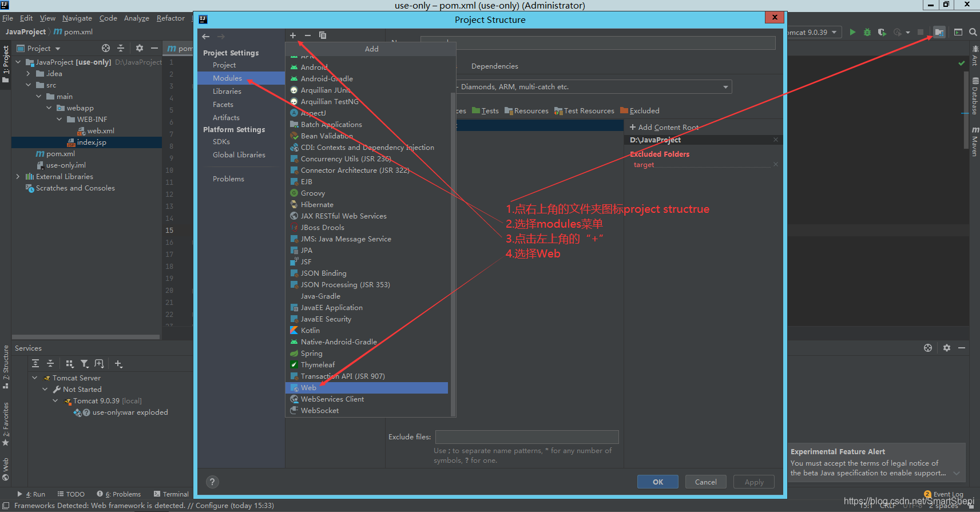Click the OK button
Viewport: 980px width, 512px height.
click(658, 482)
